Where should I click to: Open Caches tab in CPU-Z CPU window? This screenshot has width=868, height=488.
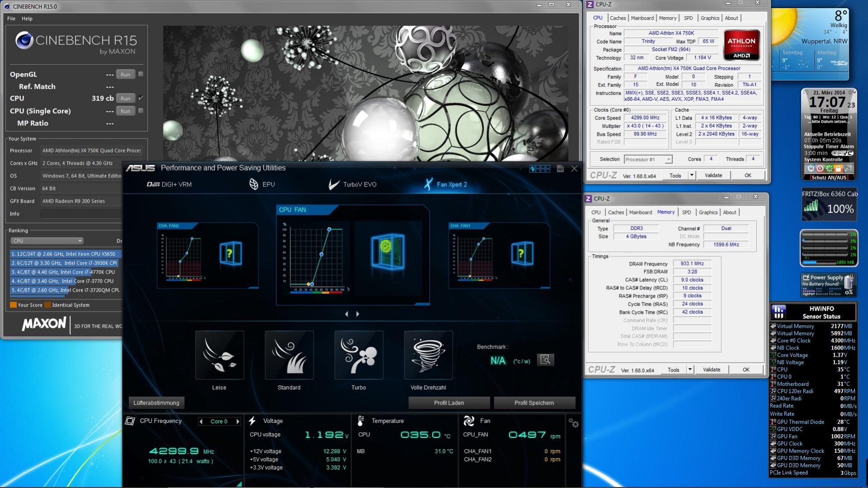point(618,18)
